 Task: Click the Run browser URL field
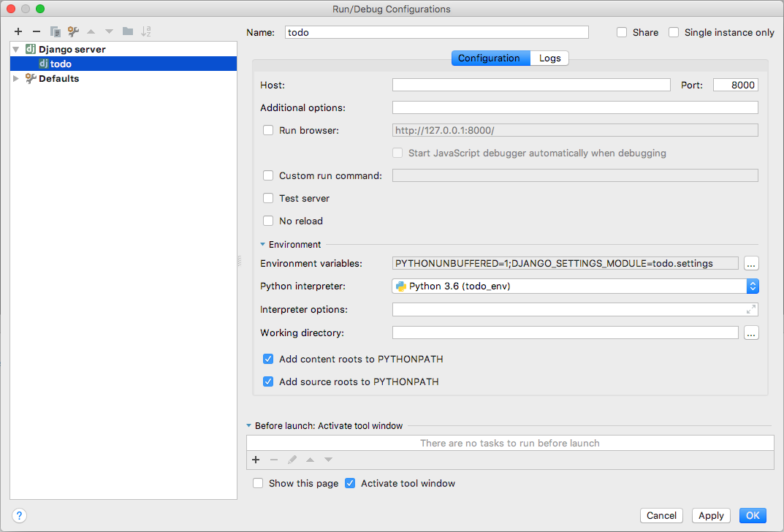click(x=575, y=131)
